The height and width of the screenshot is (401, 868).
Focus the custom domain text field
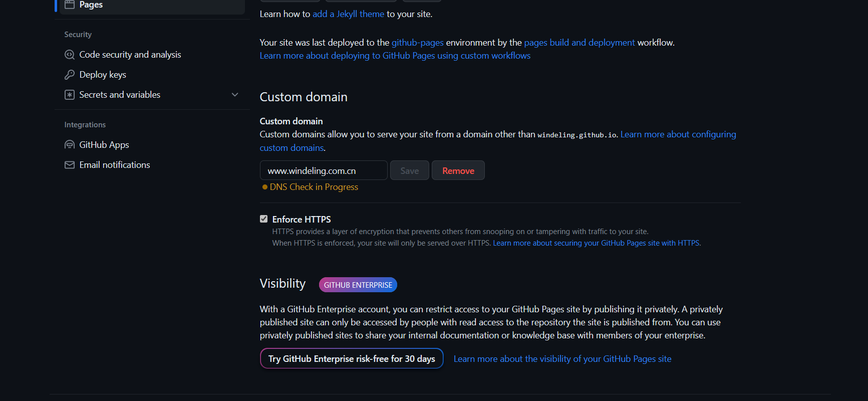324,170
